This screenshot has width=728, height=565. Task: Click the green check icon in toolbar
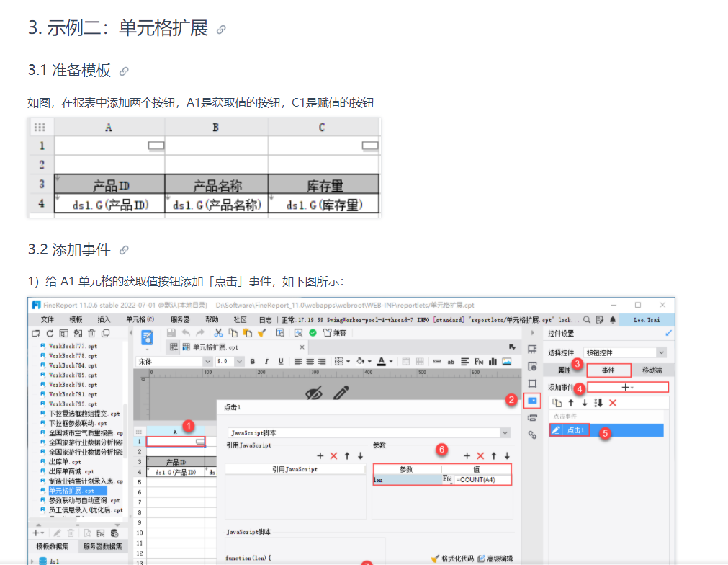tap(313, 333)
